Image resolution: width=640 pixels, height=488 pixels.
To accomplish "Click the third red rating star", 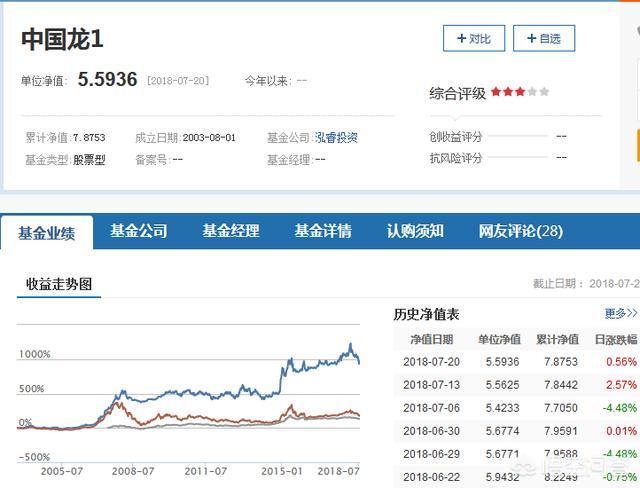I will [520, 92].
